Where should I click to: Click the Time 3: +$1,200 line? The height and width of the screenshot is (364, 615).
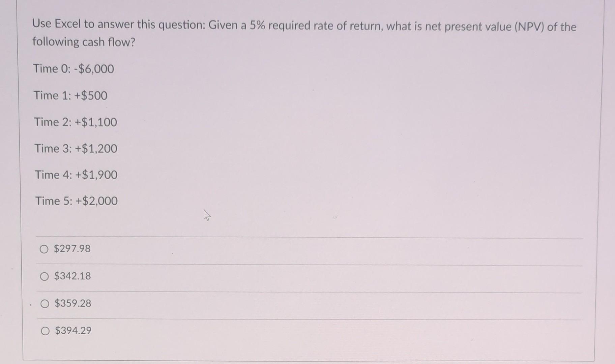(x=76, y=149)
